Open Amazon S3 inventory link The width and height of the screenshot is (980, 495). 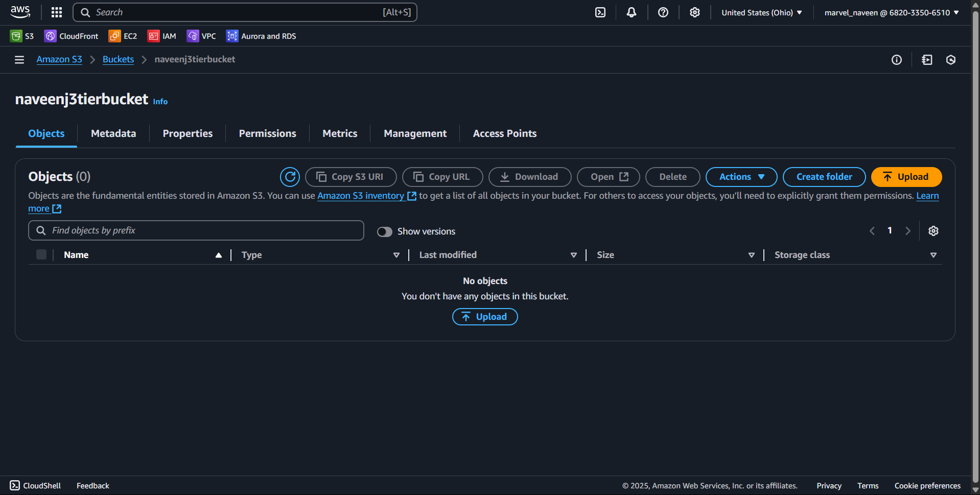click(367, 196)
